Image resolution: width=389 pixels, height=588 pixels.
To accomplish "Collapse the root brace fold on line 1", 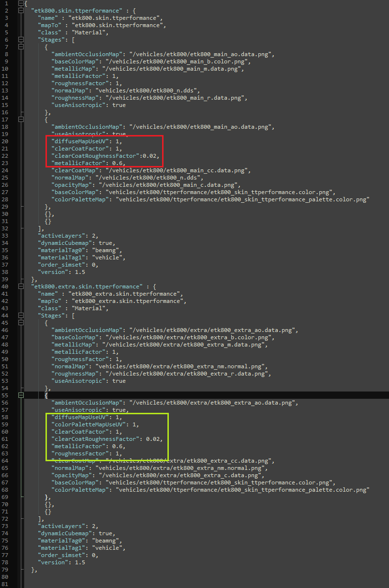I will (x=21, y=3).
